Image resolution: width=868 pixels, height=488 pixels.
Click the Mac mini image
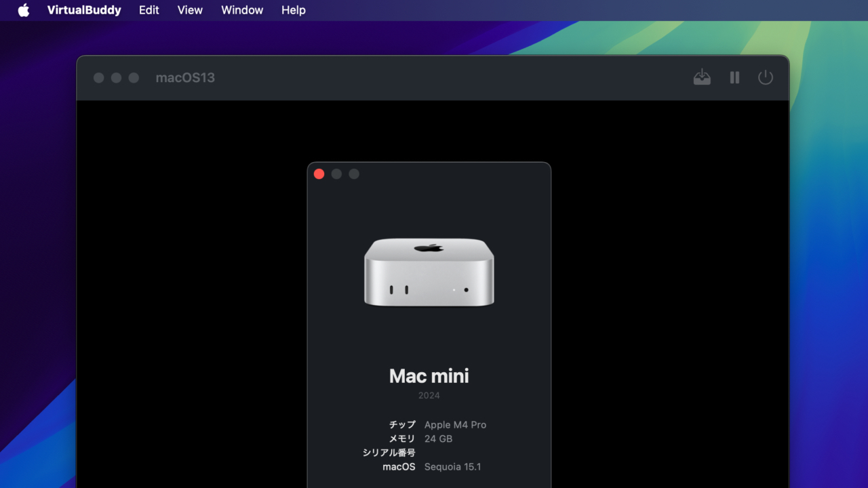click(x=429, y=272)
